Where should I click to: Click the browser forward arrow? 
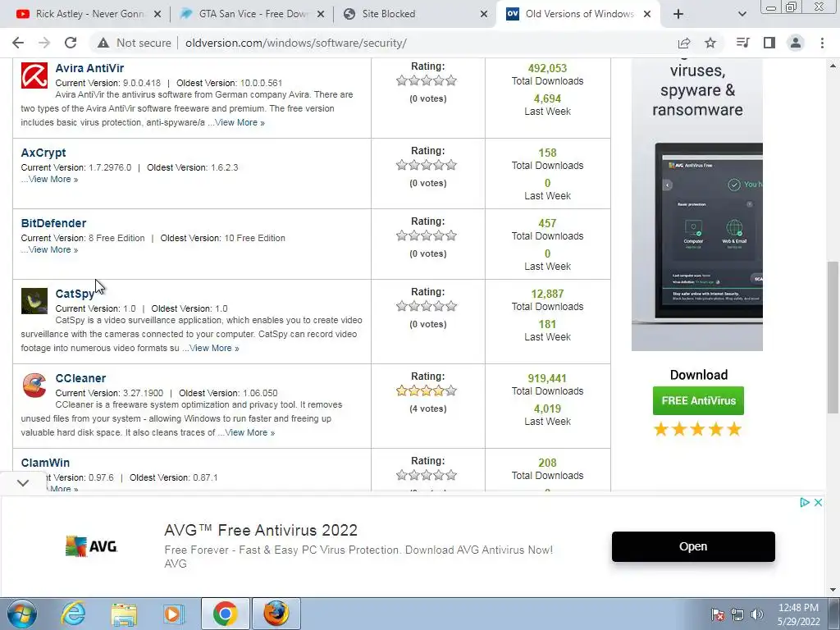coord(44,43)
